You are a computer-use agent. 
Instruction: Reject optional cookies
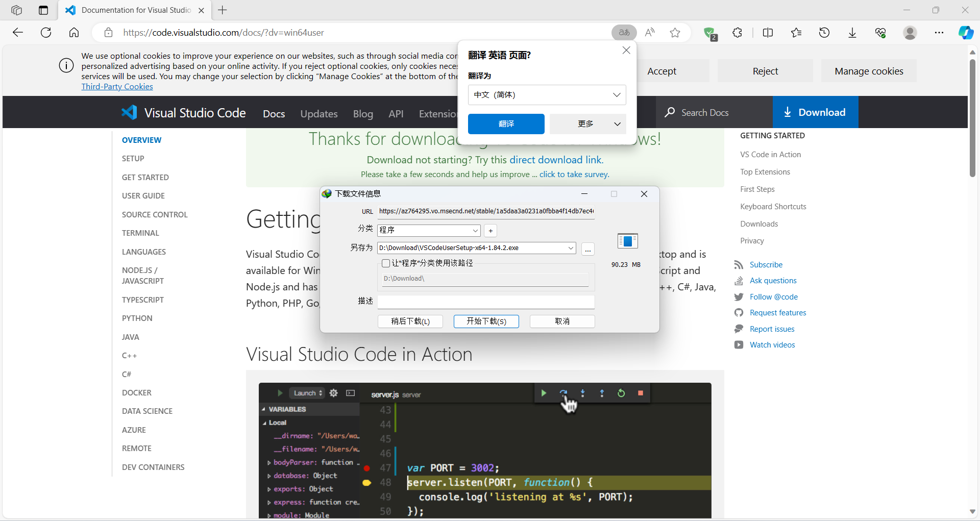point(765,71)
